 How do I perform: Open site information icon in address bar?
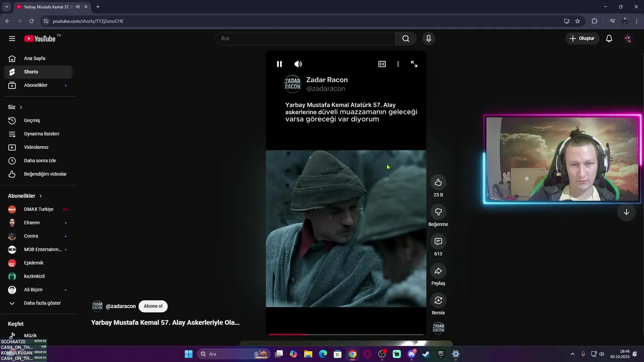[46, 21]
